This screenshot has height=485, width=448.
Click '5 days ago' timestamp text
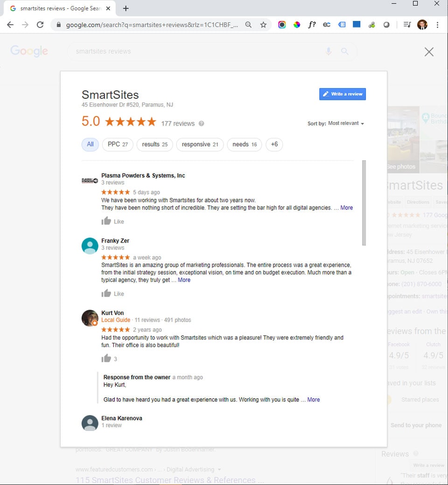[147, 192]
